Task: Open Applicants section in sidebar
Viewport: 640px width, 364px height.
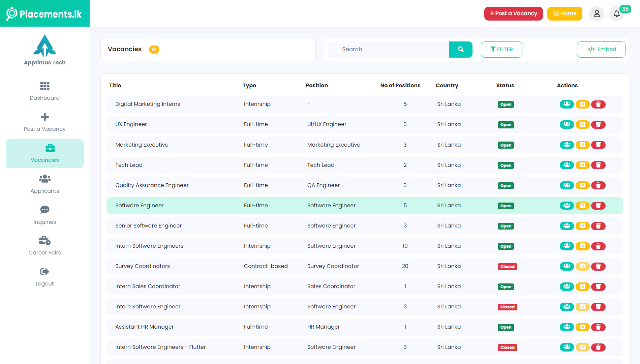Action: 44,184
